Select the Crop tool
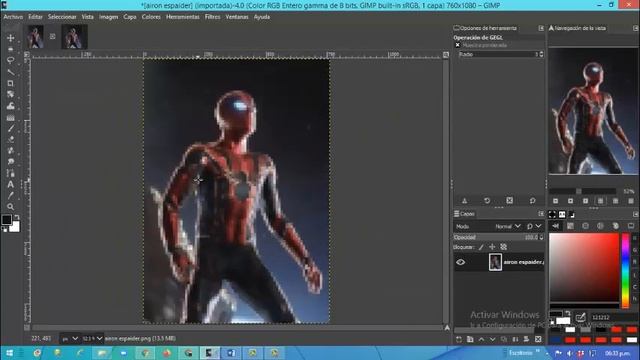Screen dimensions: 640x360 click(x=11, y=83)
